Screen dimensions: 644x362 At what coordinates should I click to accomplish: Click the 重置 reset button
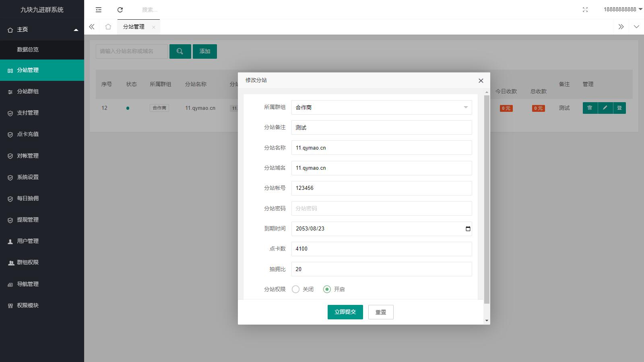(x=381, y=312)
